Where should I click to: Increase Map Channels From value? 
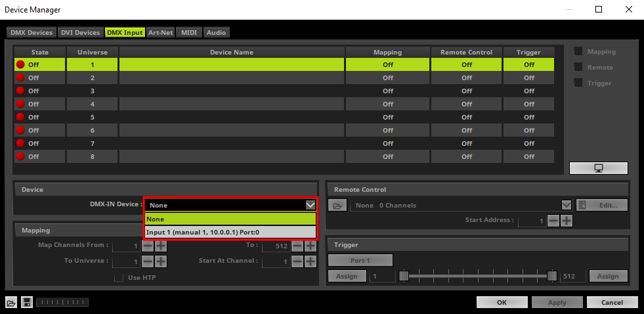[x=161, y=246]
